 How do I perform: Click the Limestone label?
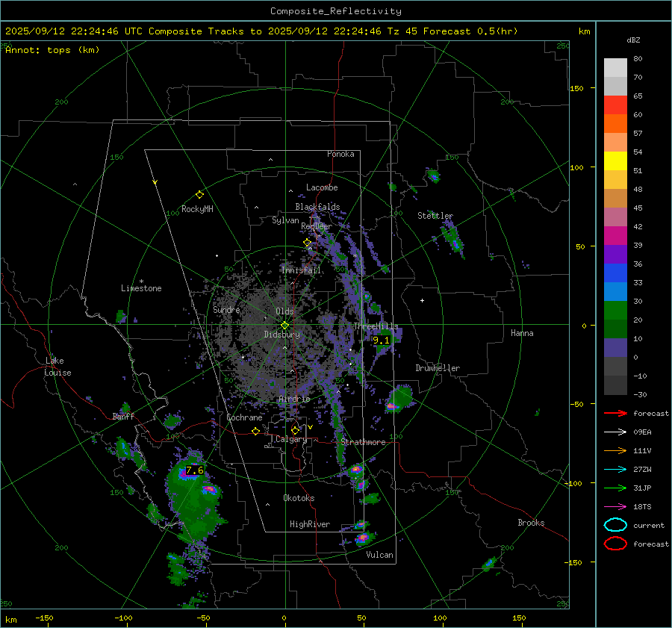point(141,288)
